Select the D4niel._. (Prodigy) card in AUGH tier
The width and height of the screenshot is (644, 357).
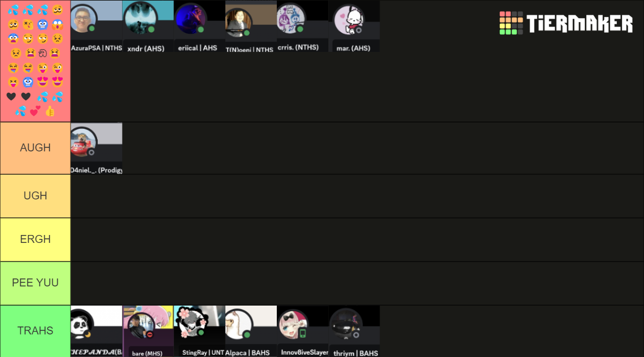point(97,148)
